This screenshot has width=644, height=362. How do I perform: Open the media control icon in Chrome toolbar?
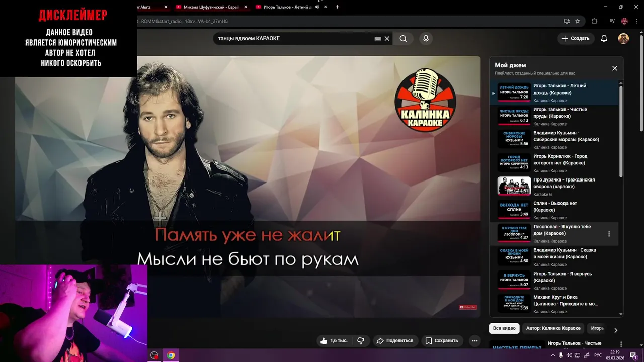(x=612, y=21)
